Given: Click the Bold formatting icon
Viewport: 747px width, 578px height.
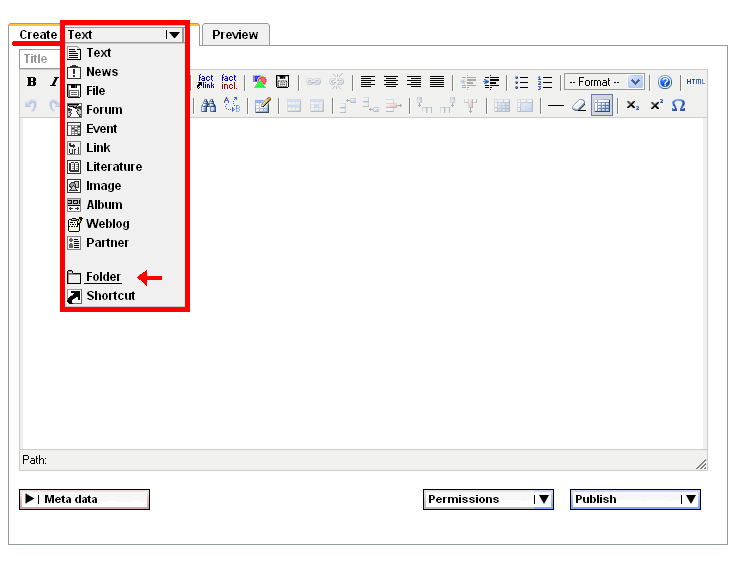Looking at the screenshot, I should click(31, 82).
